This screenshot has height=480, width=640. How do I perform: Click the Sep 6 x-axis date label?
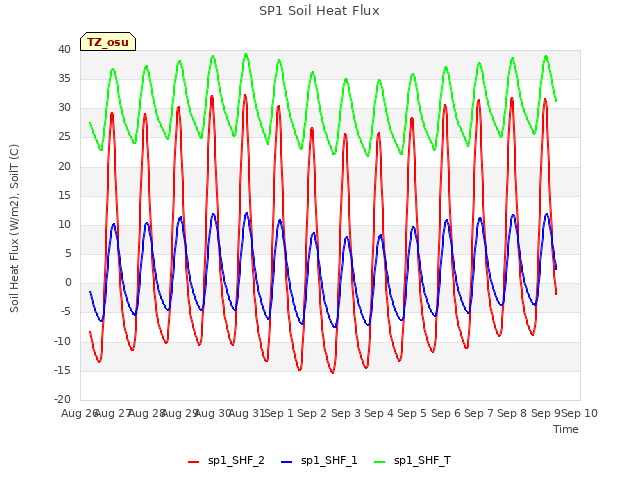[446, 413]
